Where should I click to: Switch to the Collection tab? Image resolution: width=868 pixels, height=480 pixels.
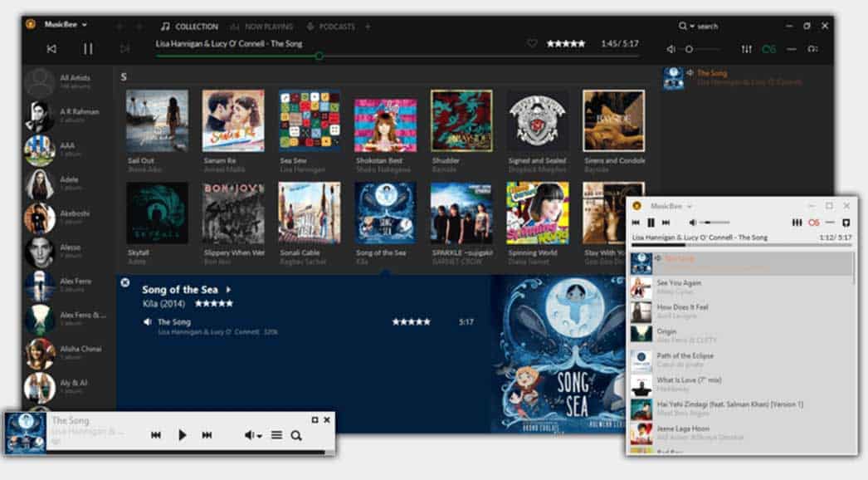click(x=190, y=26)
